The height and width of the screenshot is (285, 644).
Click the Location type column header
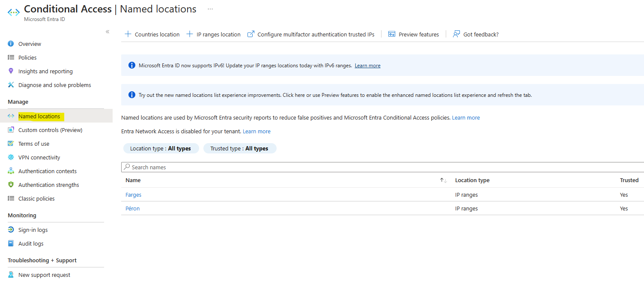pos(472,180)
